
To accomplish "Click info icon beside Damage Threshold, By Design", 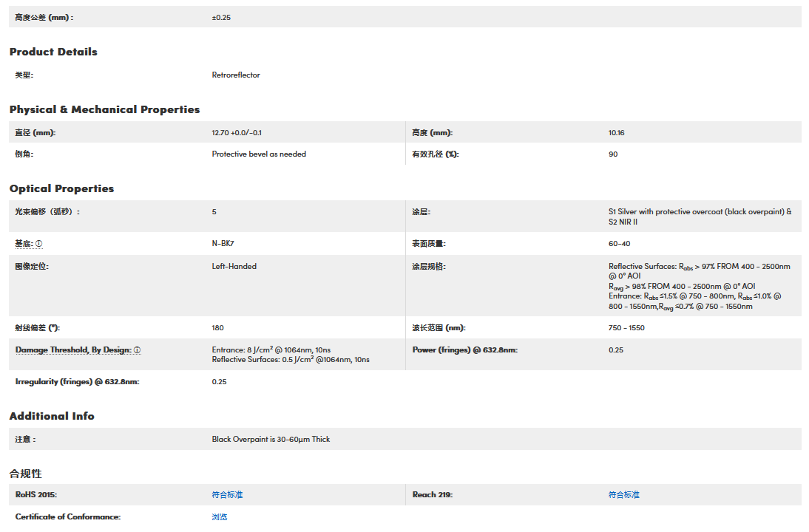I will (138, 350).
